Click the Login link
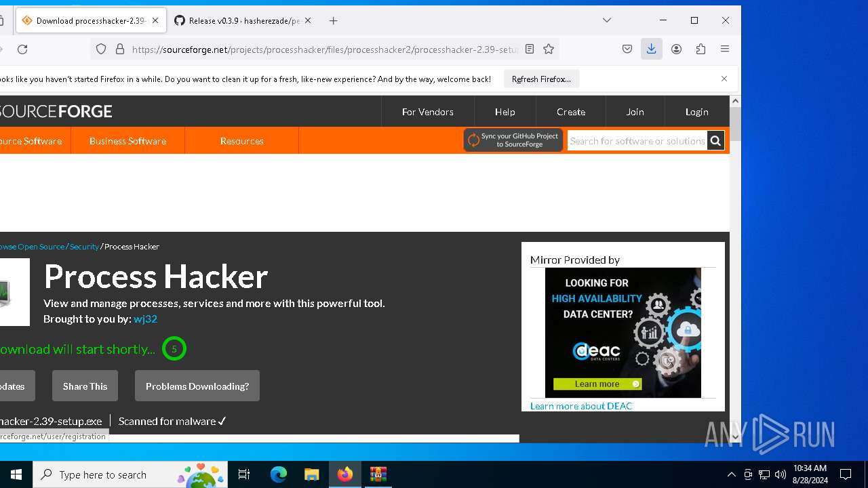The height and width of the screenshot is (488, 868). (697, 112)
